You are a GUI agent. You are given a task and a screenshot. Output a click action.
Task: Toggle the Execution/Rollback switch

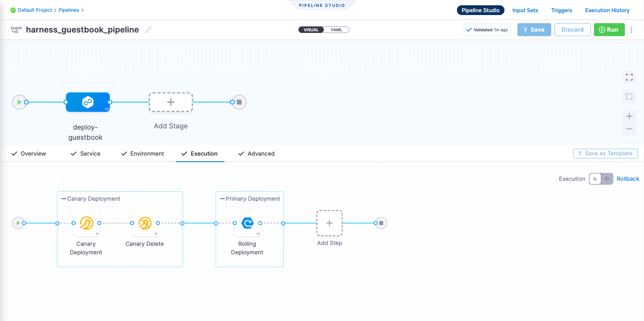click(x=601, y=179)
